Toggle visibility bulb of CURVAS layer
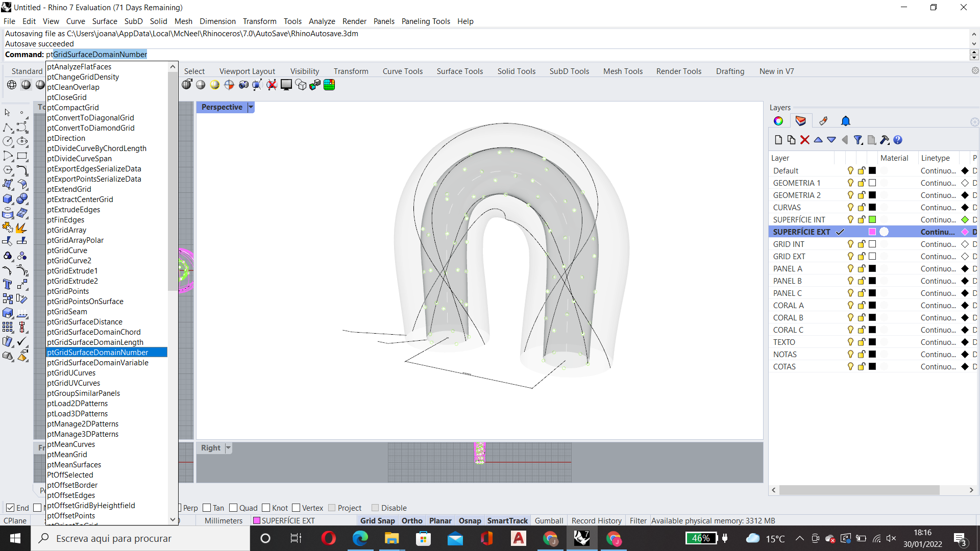Viewport: 980px width, 551px height. pos(850,207)
